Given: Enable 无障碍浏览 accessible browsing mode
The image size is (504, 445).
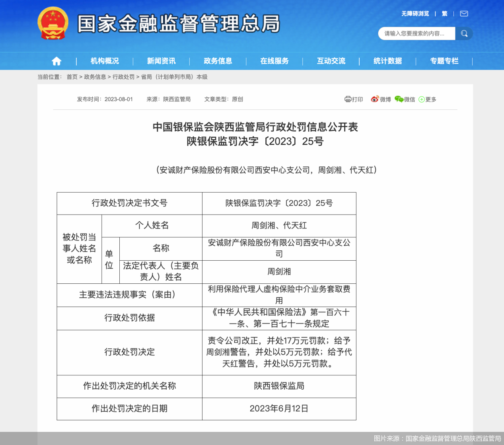Looking at the screenshot, I should (415, 13).
